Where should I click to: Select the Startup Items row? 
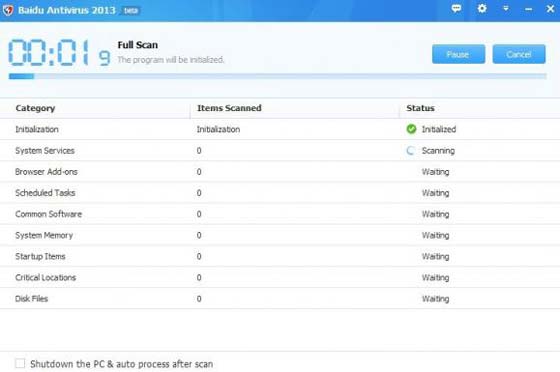[280, 256]
